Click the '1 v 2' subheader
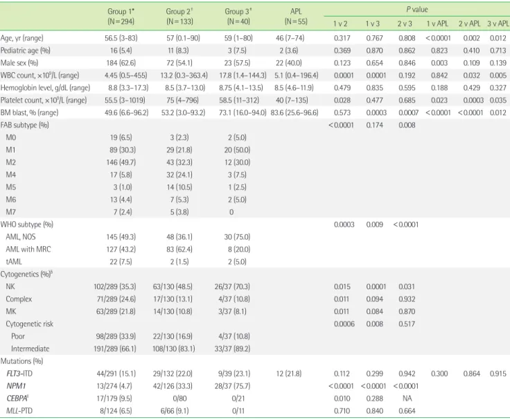Viewport: 510px width, 420px height. 340,24
